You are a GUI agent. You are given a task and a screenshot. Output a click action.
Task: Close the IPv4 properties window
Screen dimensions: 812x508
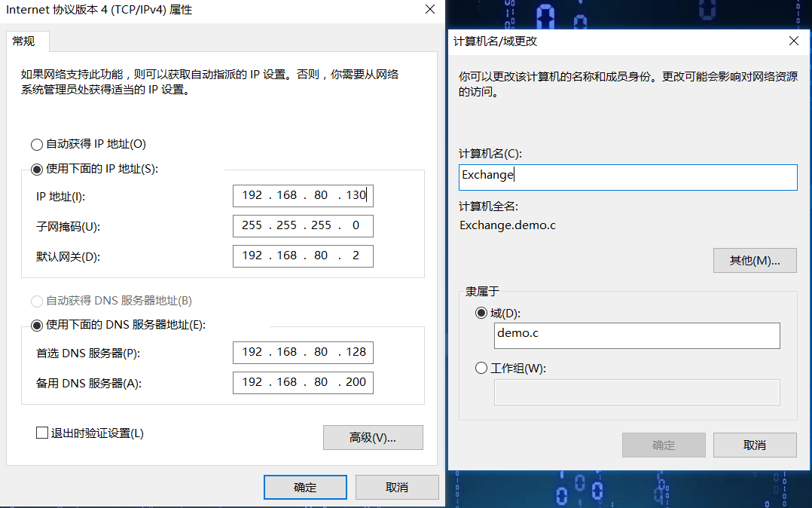tap(430, 9)
